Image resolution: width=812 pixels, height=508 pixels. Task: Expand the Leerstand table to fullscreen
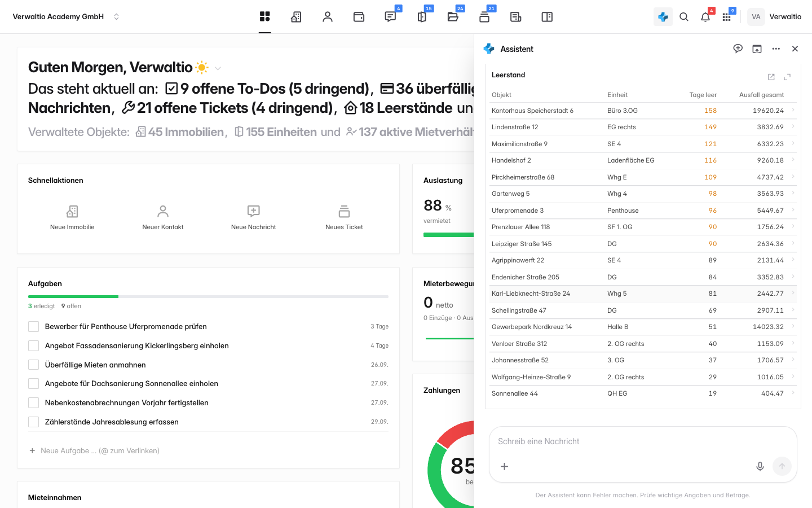click(x=787, y=77)
